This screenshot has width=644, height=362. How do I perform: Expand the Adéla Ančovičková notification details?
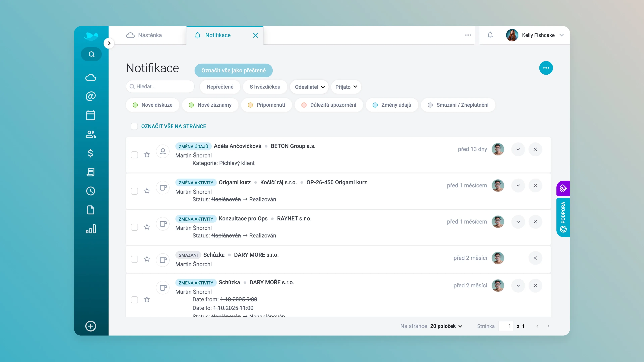click(518, 149)
